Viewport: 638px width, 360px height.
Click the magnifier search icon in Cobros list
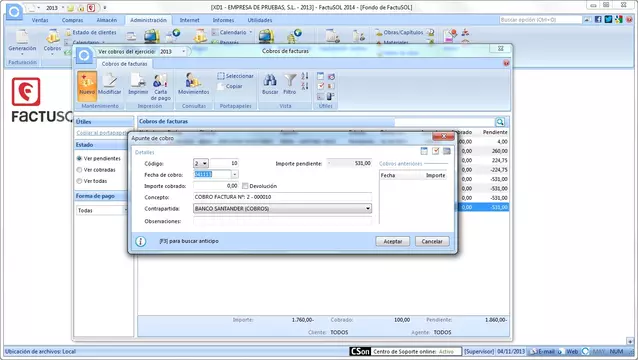tap(500, 122)
